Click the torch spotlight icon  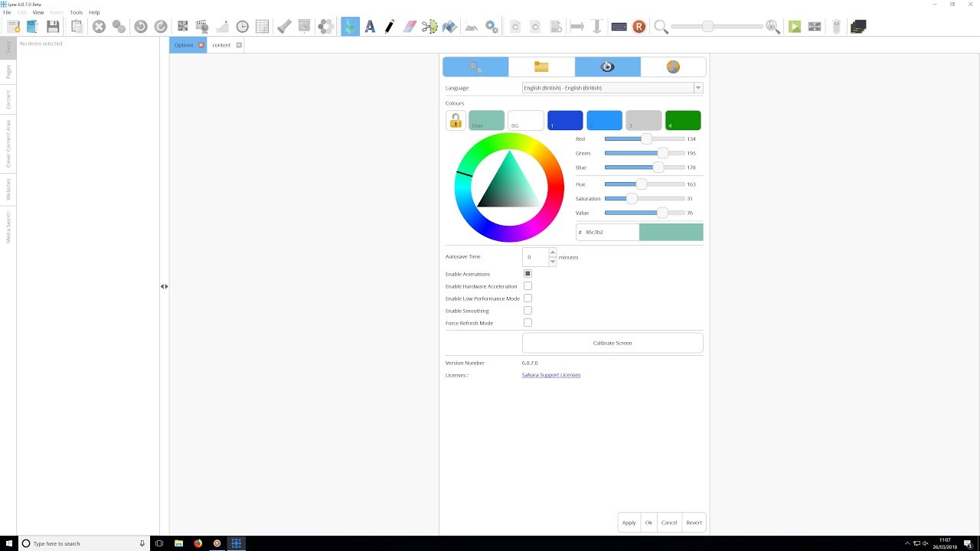(x=284, y=27)
